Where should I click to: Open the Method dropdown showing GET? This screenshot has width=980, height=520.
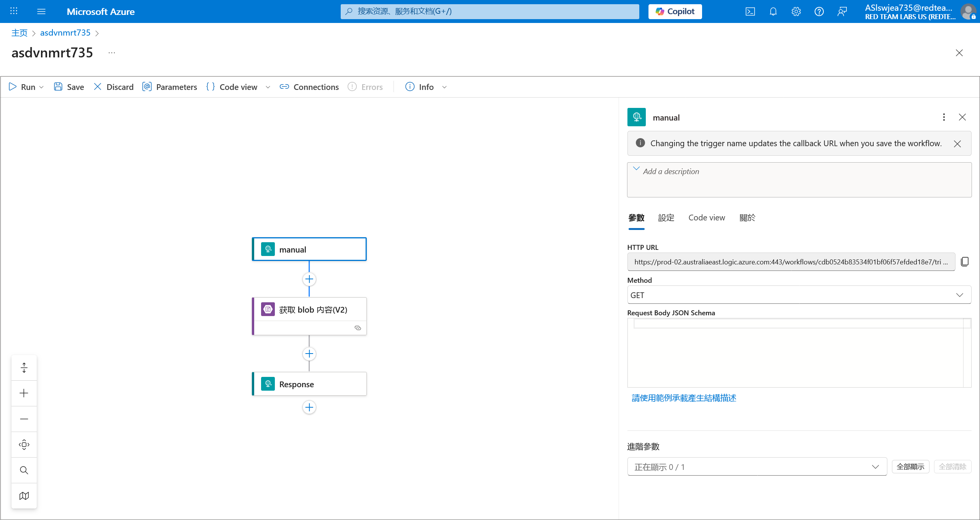[x=799, y=295]
